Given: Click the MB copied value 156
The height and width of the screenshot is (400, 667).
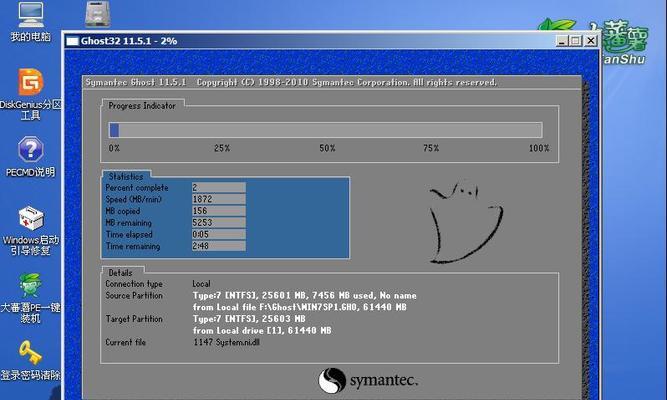Looking at the screenshot, I should pyautogui.click(x=219, y=211).
